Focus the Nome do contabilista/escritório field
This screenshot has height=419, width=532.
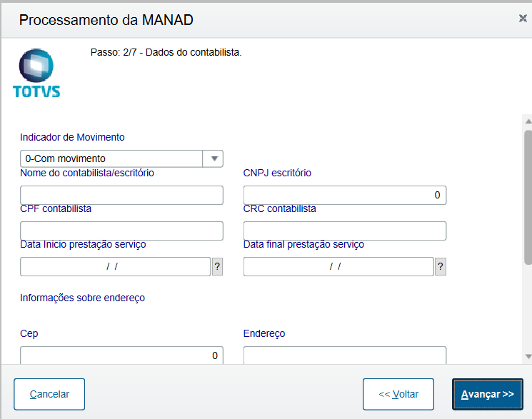point(121,195)
